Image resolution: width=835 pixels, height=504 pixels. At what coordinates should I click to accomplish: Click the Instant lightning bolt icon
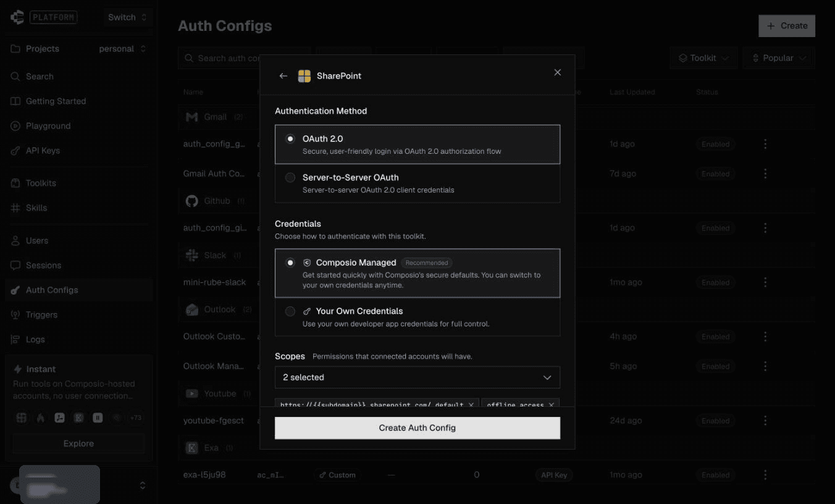click(x=18, y=369)
